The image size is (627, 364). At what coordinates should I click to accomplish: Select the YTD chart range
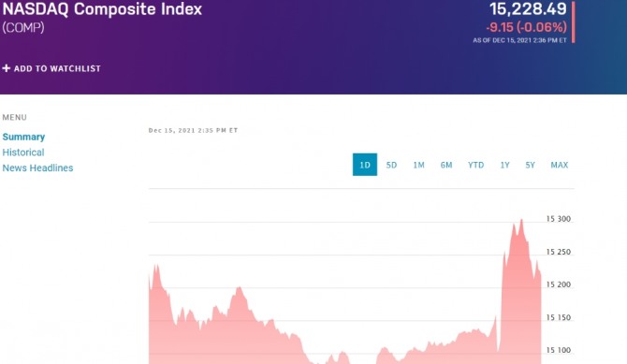475,165
